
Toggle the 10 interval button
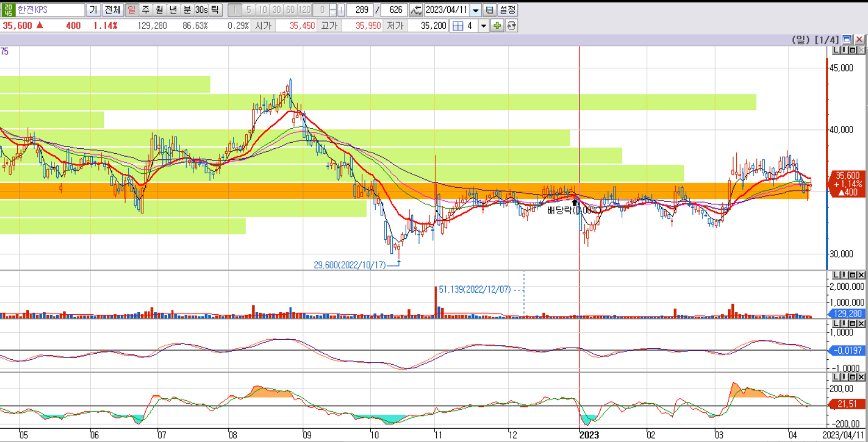[263, 10]
